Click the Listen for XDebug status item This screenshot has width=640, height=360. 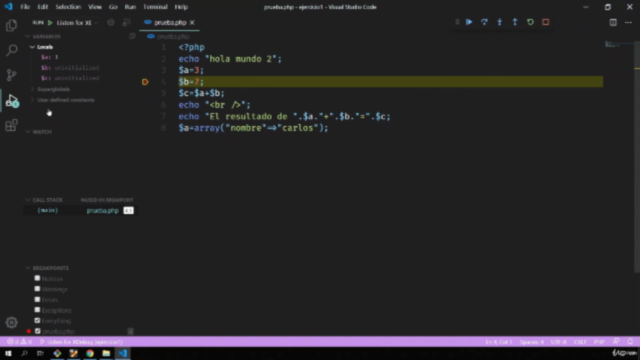point(81,342)
